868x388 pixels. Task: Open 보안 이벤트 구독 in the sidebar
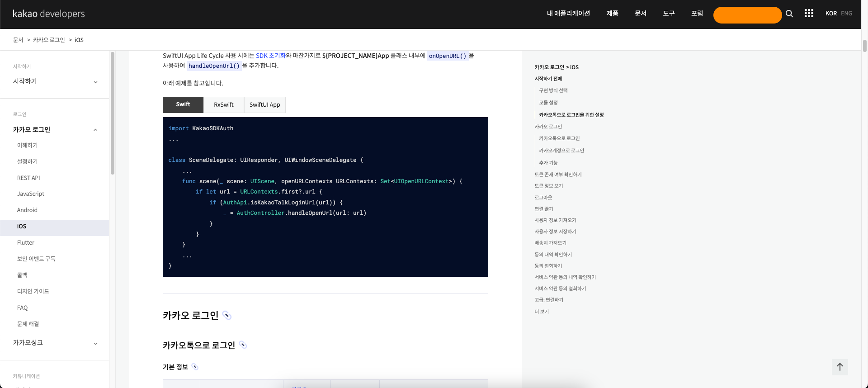[36, 259]
